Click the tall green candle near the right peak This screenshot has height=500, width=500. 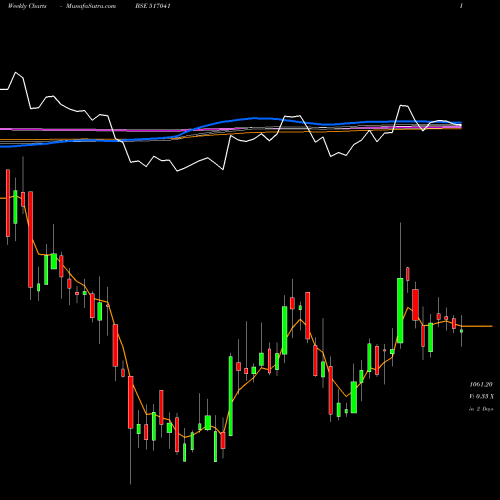click(x=400, y=310)
